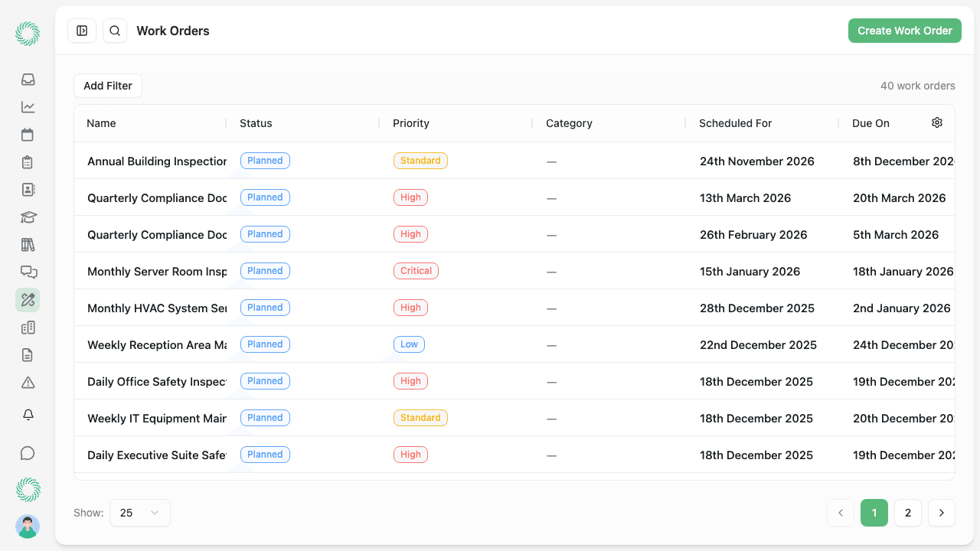Click the Create Work Order button
The width and height of the screenshot is (980, 551).
904,31
